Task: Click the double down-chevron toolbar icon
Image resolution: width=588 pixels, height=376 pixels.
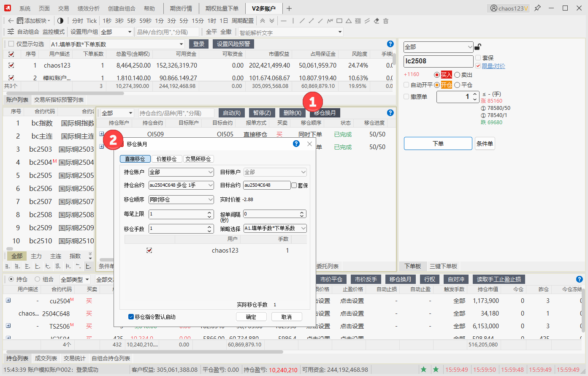Action: [x=272, y=21]
